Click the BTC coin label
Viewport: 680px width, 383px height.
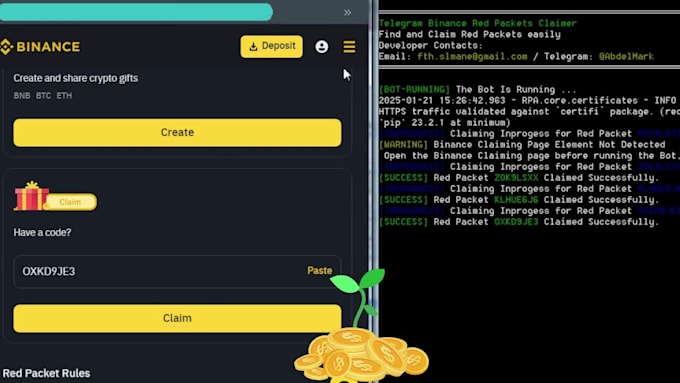click(43, 95)
